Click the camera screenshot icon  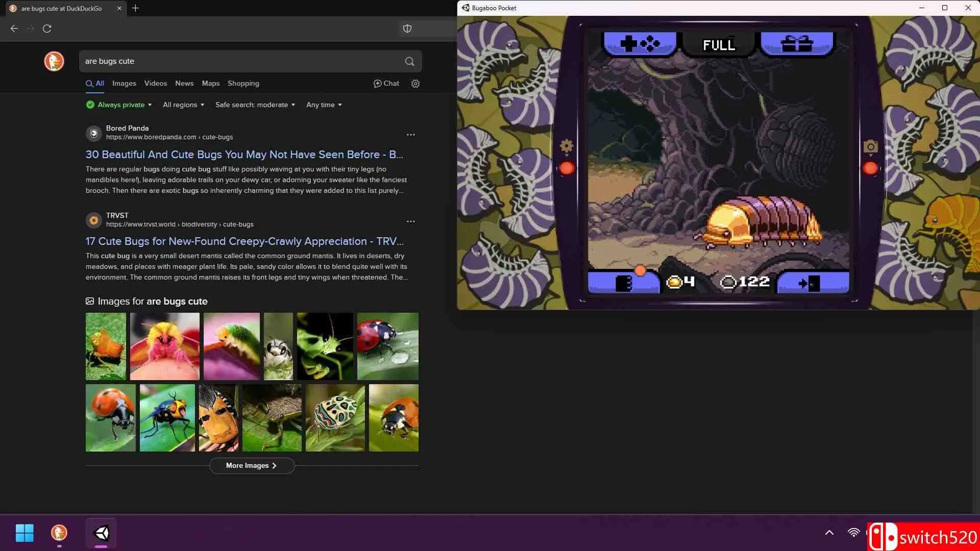point(870,147)
